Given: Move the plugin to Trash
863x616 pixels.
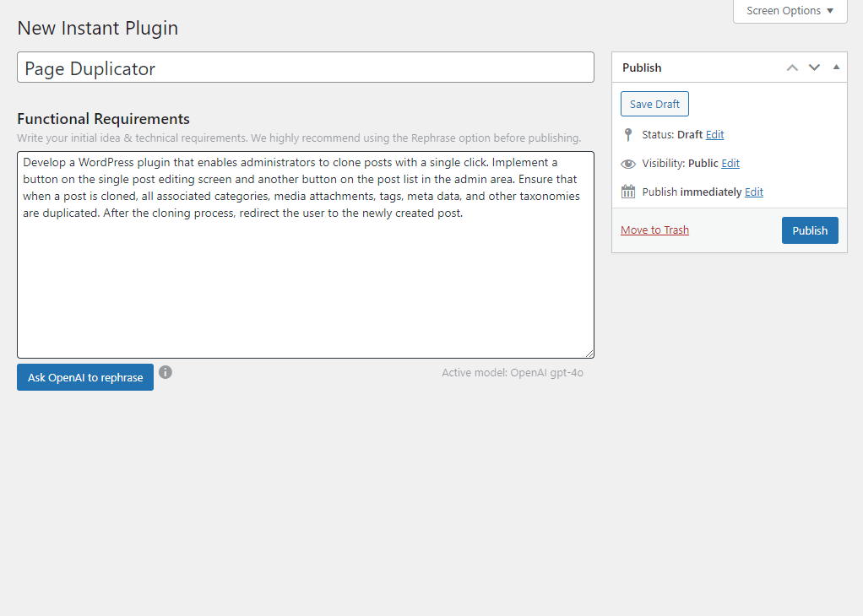Looking at the screenshot, I should tap(654, 230).
